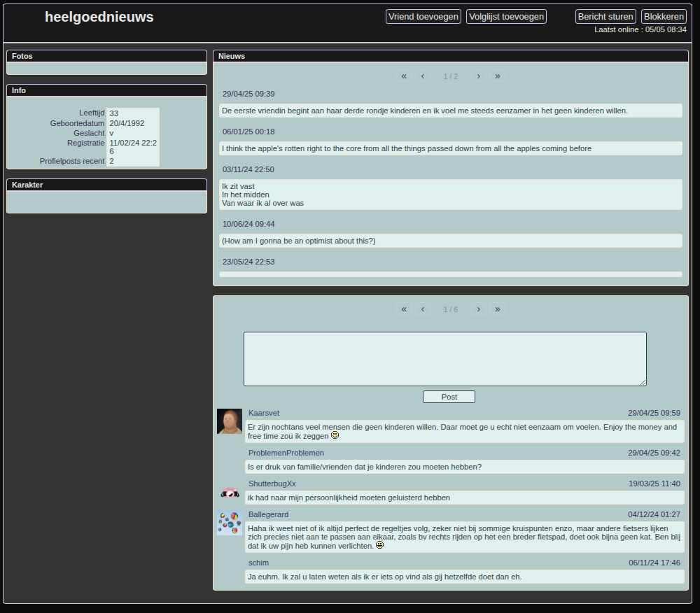Click ProblemenProblemen's comment about family pressure
This screenshot has height=613, width=700.
[464, 467]
